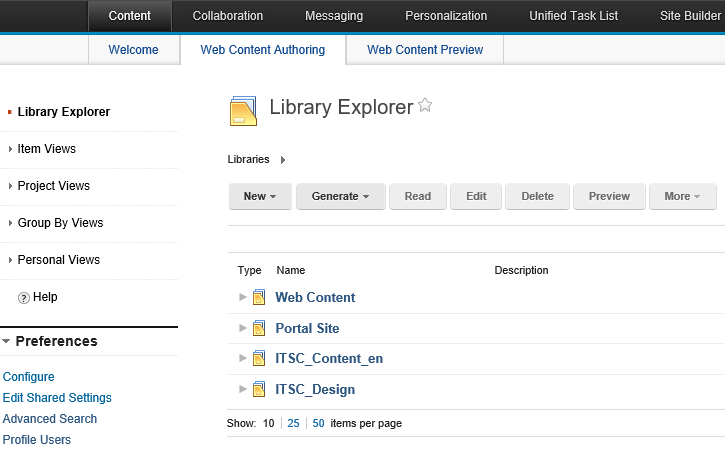Click the favorite star next to Library Explorer
Image resolution: width=725 pixels, height=451 pixels.
click(425, 105)
